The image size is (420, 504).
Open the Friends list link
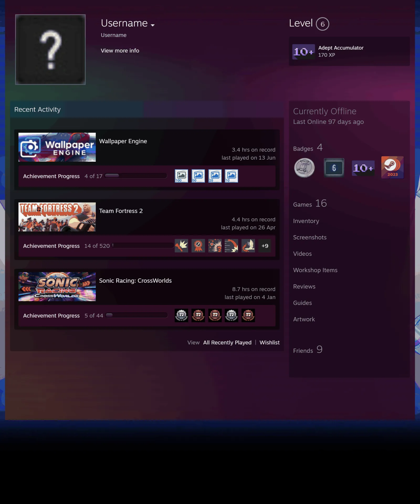[x=308, y=350]
